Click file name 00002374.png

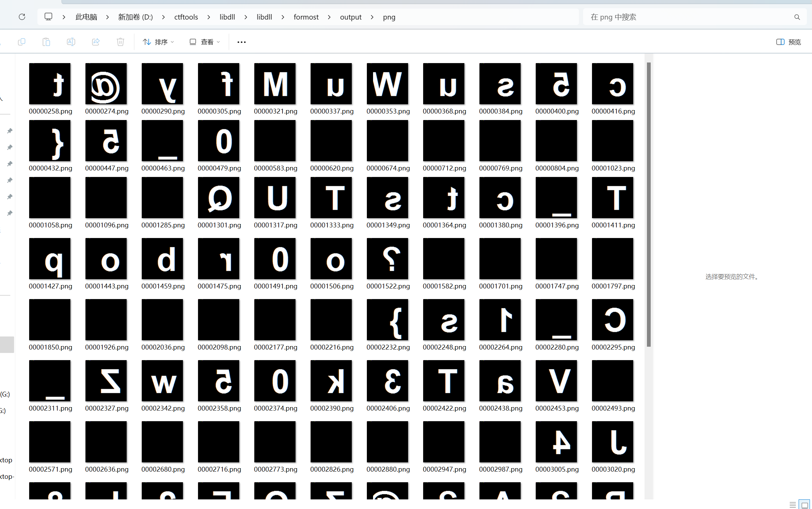[x=276, y=408]
